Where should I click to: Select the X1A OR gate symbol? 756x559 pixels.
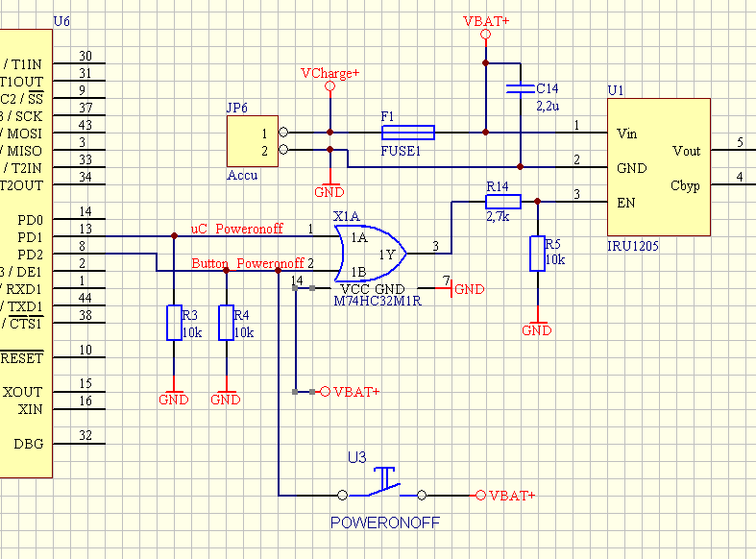(x=370, y=254)
